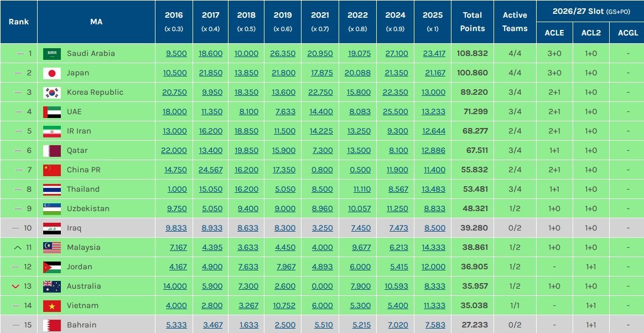Click the ACLE slot column header
The image size is (644, 333).
tap(554, 33)
